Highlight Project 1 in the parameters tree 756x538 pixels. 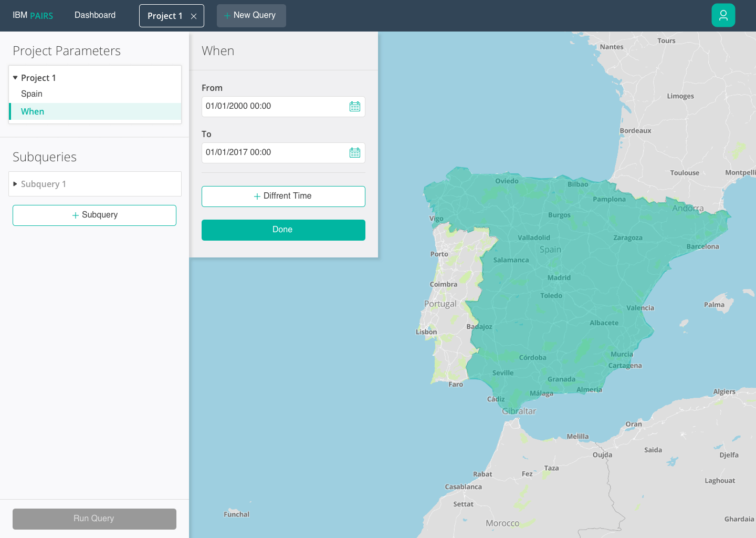[x=38, y=78]
